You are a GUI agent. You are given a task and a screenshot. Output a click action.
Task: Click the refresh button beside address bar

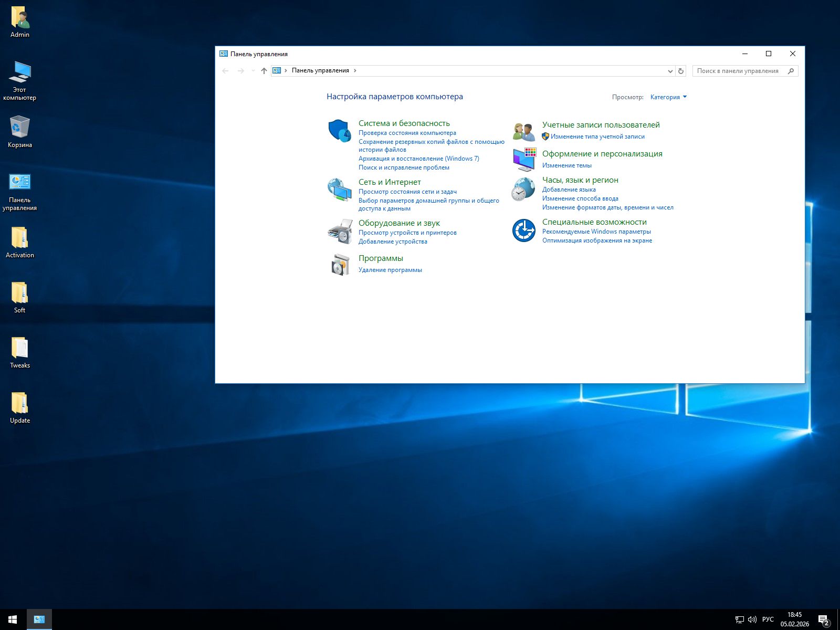(681, 71)
